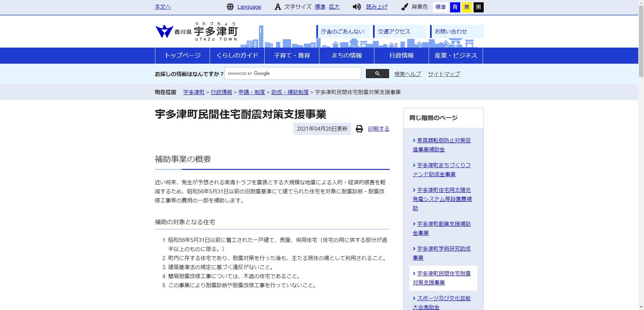Screen dimensions: 644x310
Task: Select the 青 background color swatch
Action: coord(455,7)
